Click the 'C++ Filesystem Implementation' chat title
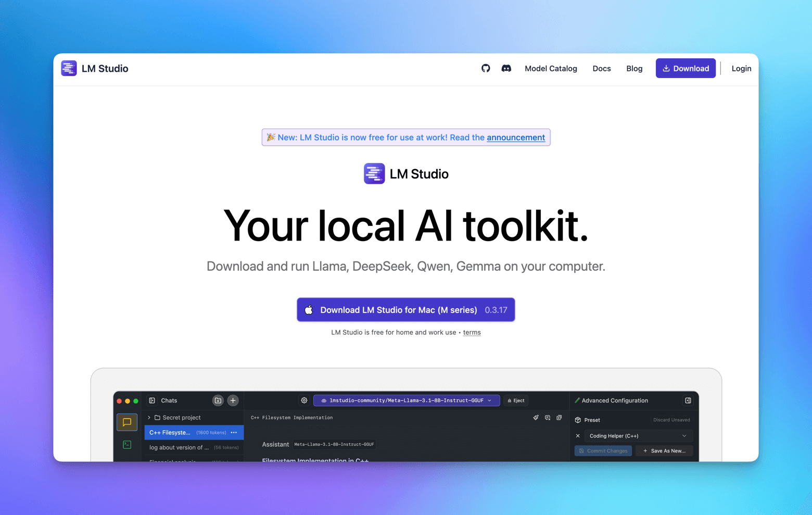Screen dimensions: 812x515 pyautogui.click(x=291, y=418)
